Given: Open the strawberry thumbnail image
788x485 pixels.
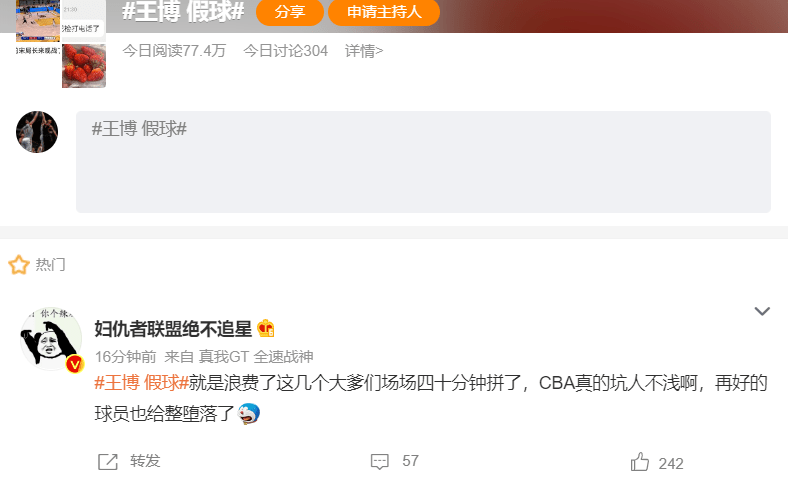Looking at the screenshot, I should pos(84,66).
